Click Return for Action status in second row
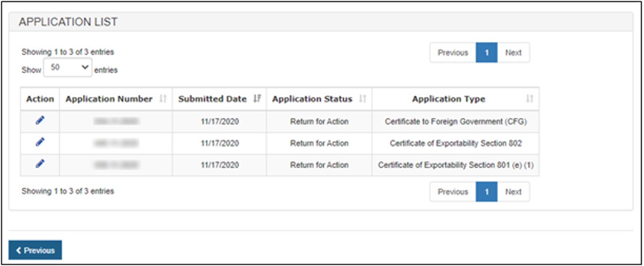The width and height of the screenshot is (644, 266). (319, 143)
